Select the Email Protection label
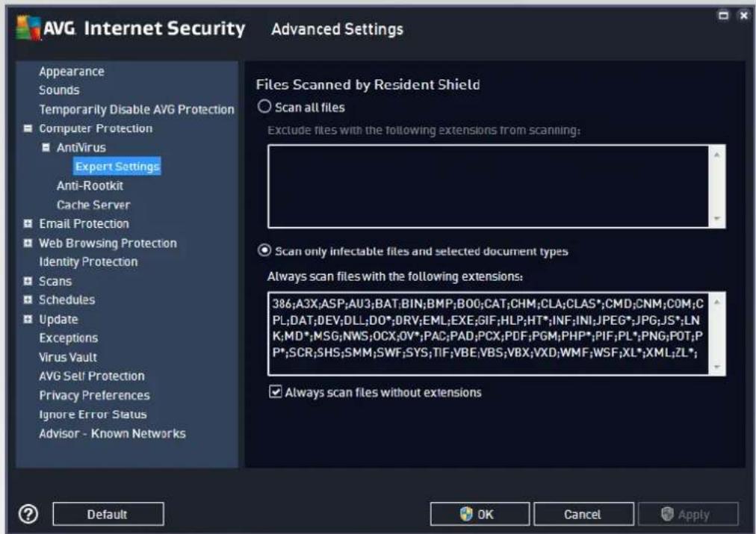 coord(84,223)
